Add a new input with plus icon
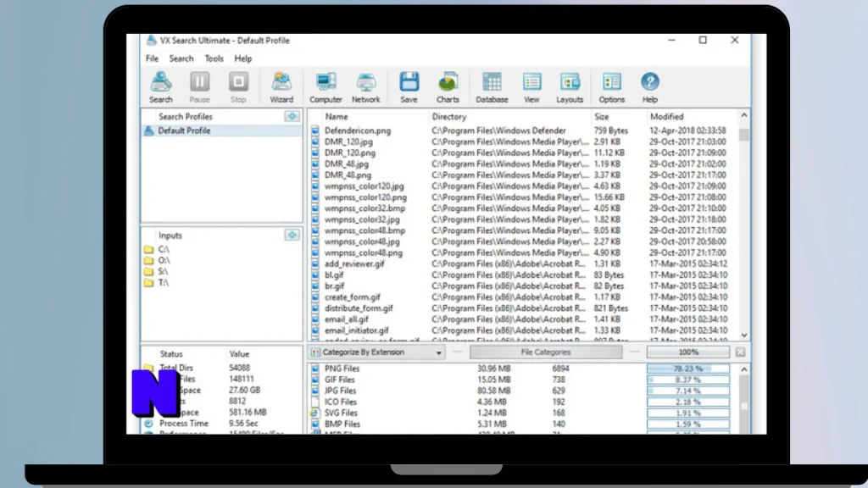The image size is (868, 488). (x=292, y=236)
